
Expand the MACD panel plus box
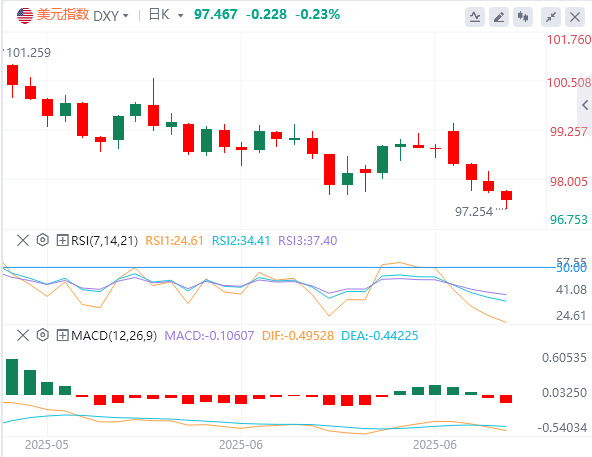coord(62,335)
